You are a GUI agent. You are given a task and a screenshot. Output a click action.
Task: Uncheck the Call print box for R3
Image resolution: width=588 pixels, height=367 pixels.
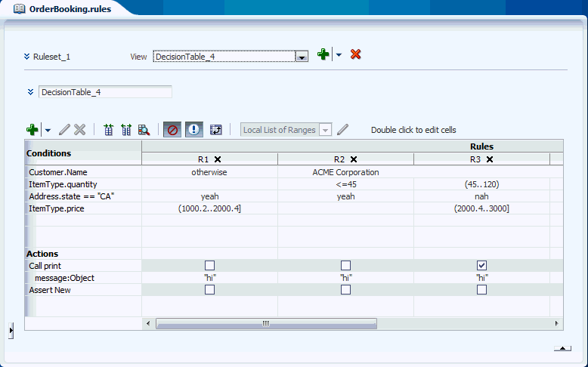482,265
